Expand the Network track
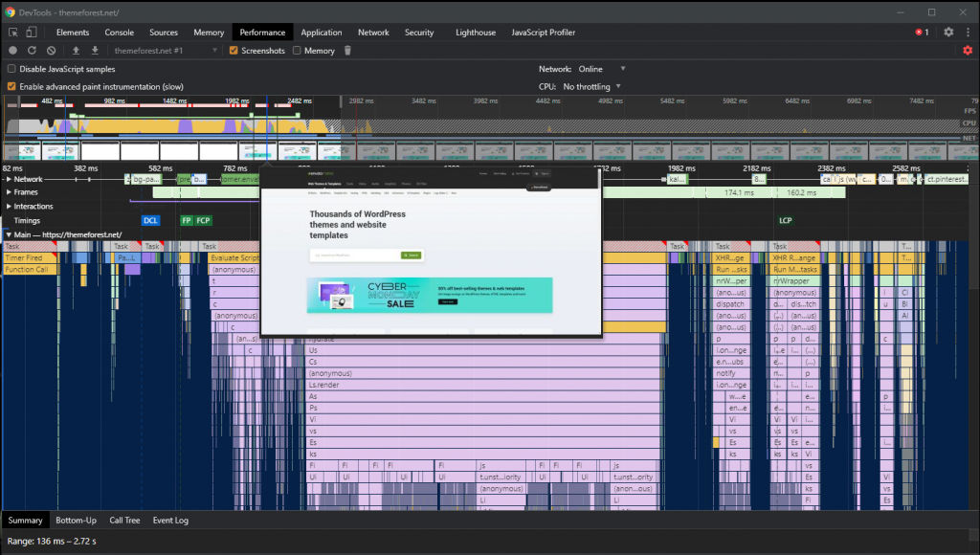Screen dimensions: 980x555 coord(9,179)
